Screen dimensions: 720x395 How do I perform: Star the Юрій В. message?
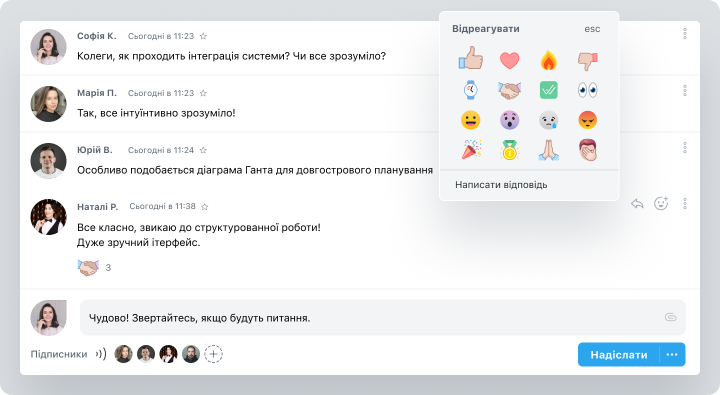click(x=203, y=150)
